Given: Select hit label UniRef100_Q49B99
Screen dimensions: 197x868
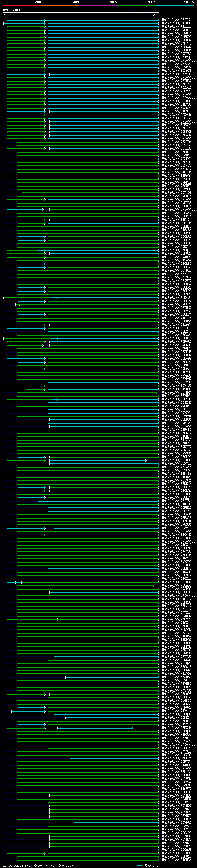Looking at the screenshot, I should pyautogui.click(x=177, y=390).
